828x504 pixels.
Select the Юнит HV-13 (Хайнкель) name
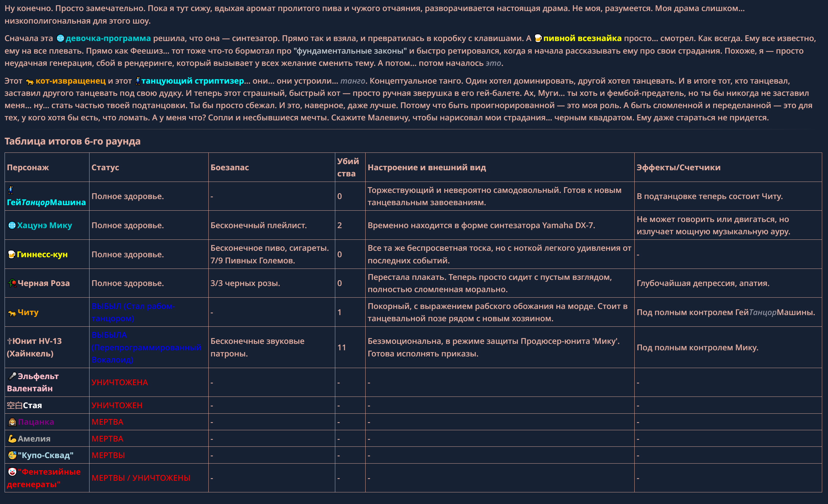(34, 347)
